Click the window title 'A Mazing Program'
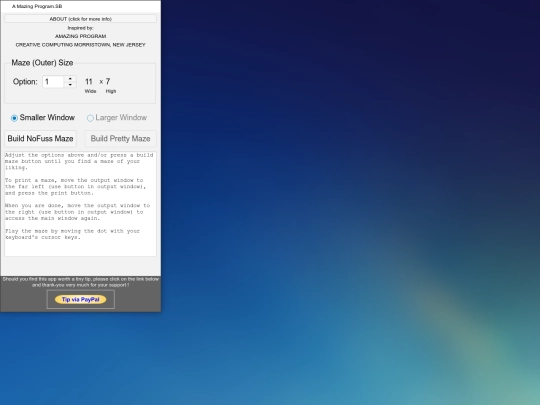540x405 pixels. 37,6
